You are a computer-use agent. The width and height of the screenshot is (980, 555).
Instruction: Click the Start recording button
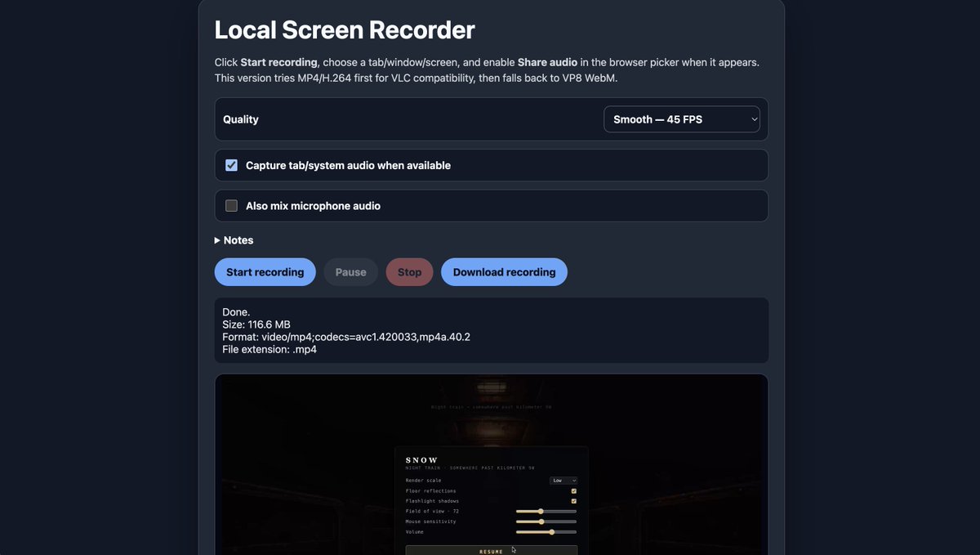click(265, 272)
